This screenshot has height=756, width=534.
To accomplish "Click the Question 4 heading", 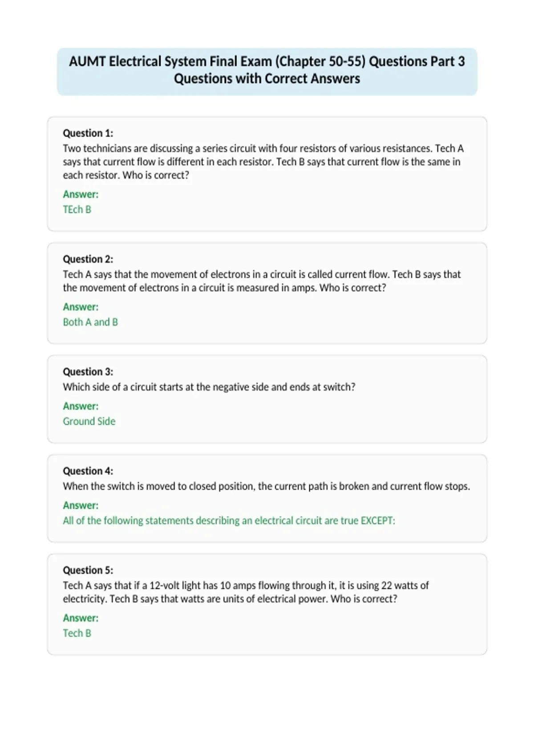I will click(88, 470).
